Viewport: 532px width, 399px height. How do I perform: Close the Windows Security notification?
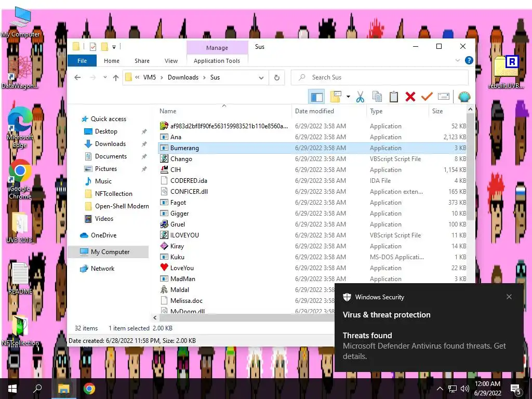tap(509, 297)
